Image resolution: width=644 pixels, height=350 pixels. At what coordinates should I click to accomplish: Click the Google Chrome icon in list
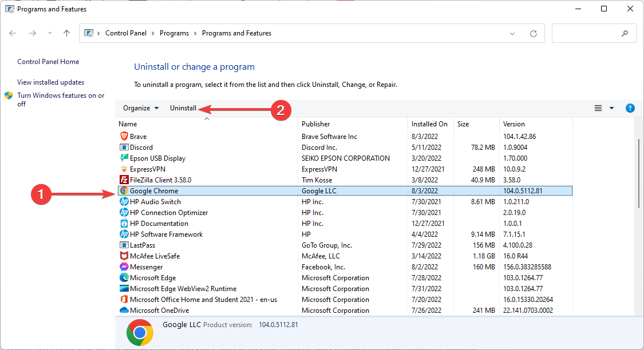pos(124,191)
